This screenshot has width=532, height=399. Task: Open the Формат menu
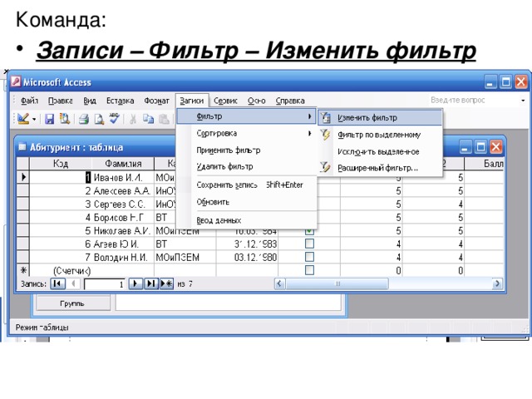(x=156, y=101)
